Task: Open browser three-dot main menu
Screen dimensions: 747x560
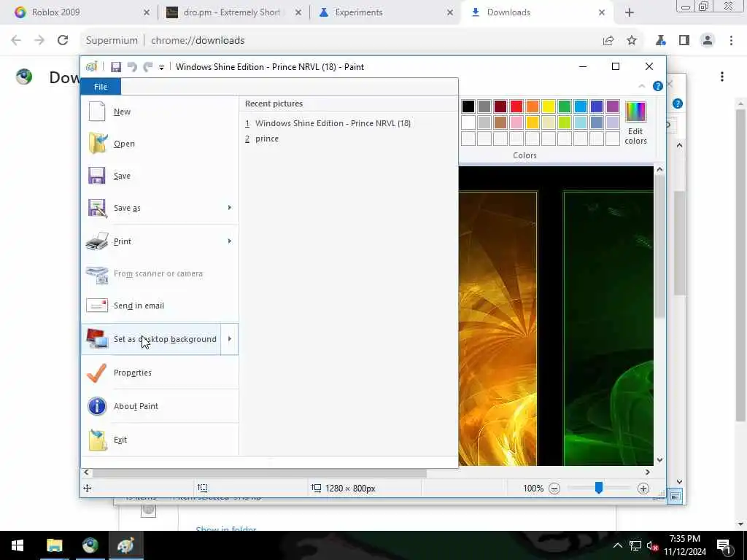Action: [731, 41]
